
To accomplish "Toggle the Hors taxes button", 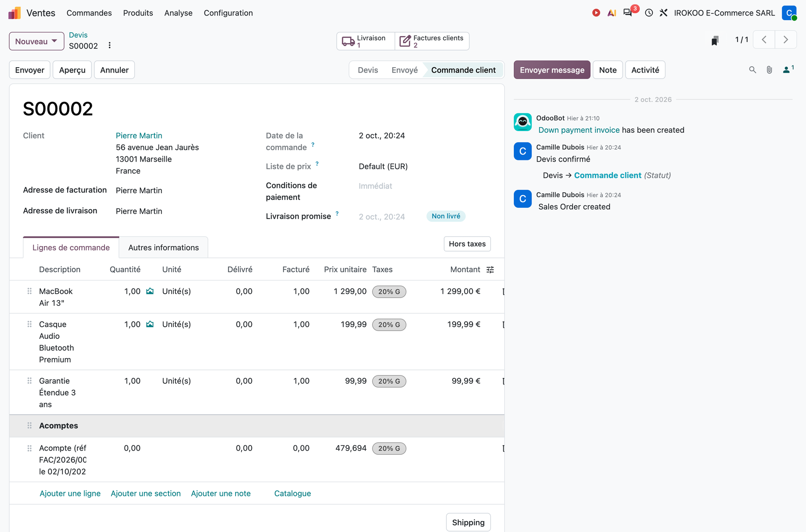I will (467, 244).
